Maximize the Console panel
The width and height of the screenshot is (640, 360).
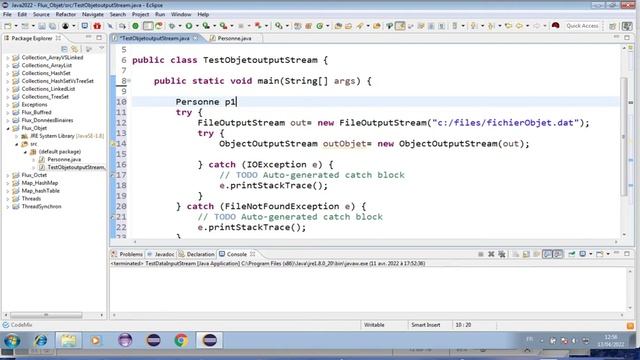click(x=627, y=253)
